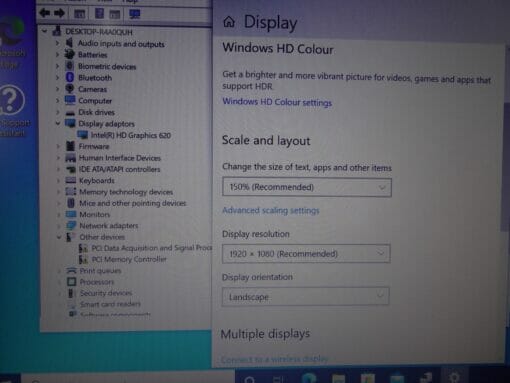510x383 pixels.
Task: Click the Human Interface Devices icon
Action: coord(70,158)
